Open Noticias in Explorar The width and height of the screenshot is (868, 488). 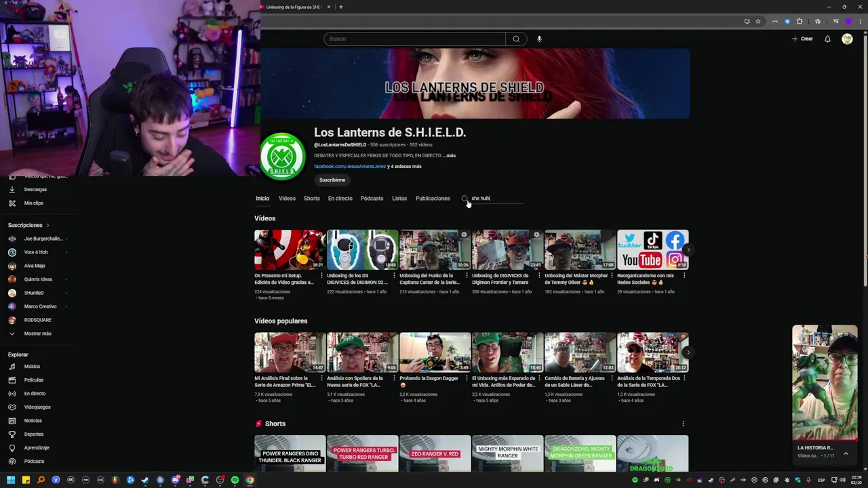tap(33, 421)
